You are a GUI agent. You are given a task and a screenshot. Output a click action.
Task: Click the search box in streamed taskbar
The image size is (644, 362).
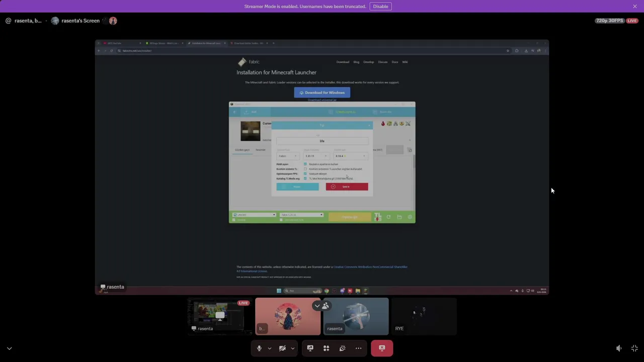302,291
